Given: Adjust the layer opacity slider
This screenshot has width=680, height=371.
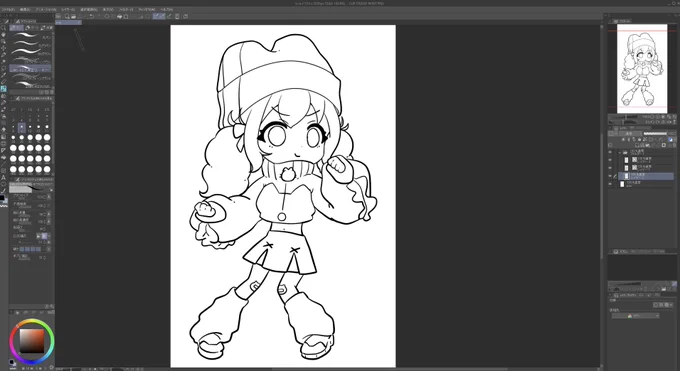Looking at the screenshot, I should [655, 134].
